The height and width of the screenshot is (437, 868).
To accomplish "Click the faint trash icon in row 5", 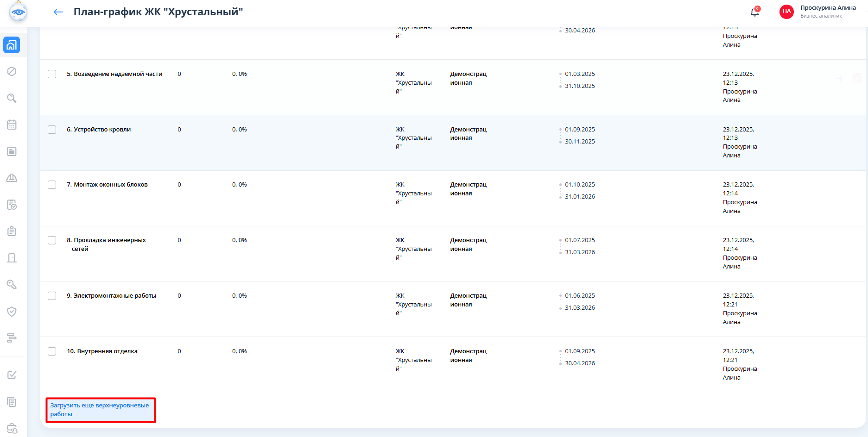I will [857, 79].
